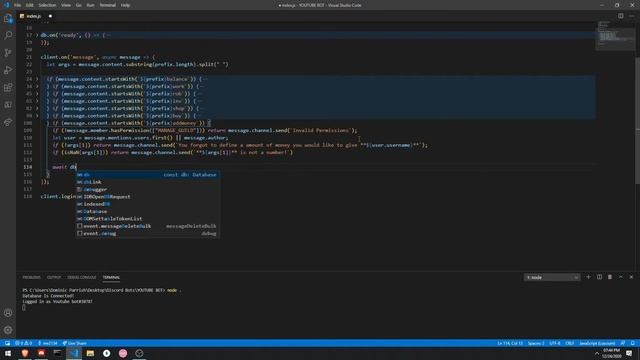Kill the terminal with trash icon
The image size is (640, 360).
[610, 277]
